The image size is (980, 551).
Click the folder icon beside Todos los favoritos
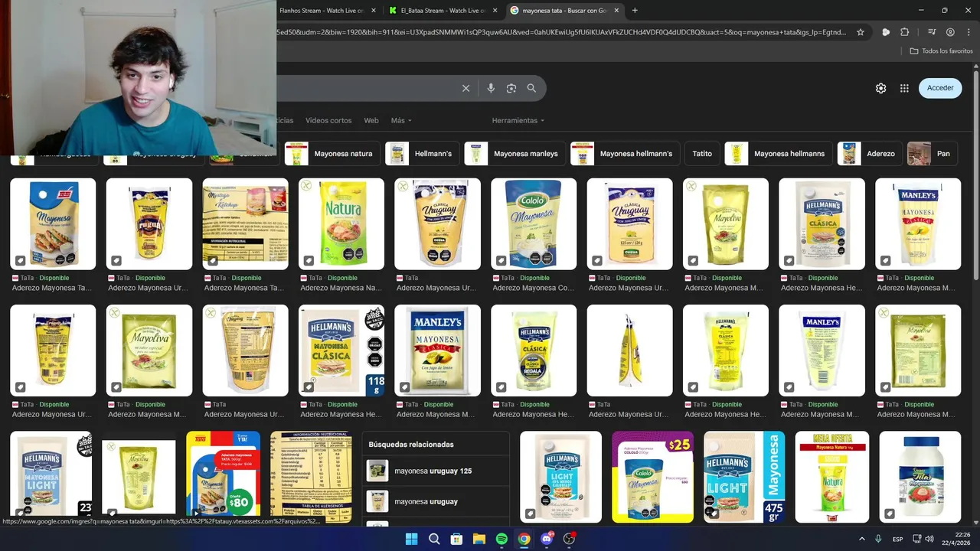coord(914,51)
